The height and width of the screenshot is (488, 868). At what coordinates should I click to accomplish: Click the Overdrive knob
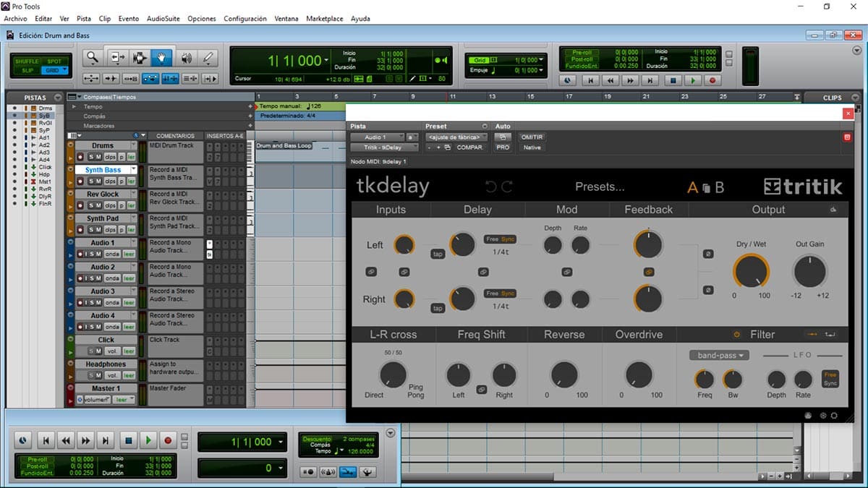639,374
